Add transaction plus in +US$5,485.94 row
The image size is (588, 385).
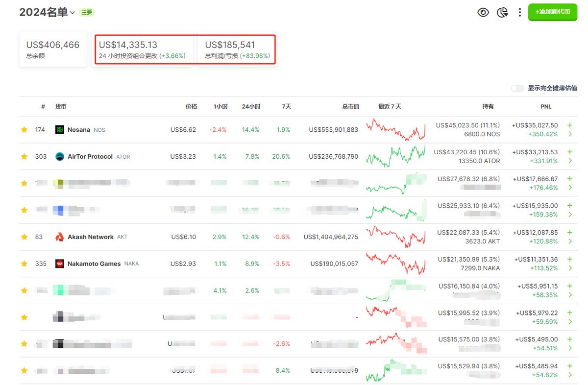(570, 366)
